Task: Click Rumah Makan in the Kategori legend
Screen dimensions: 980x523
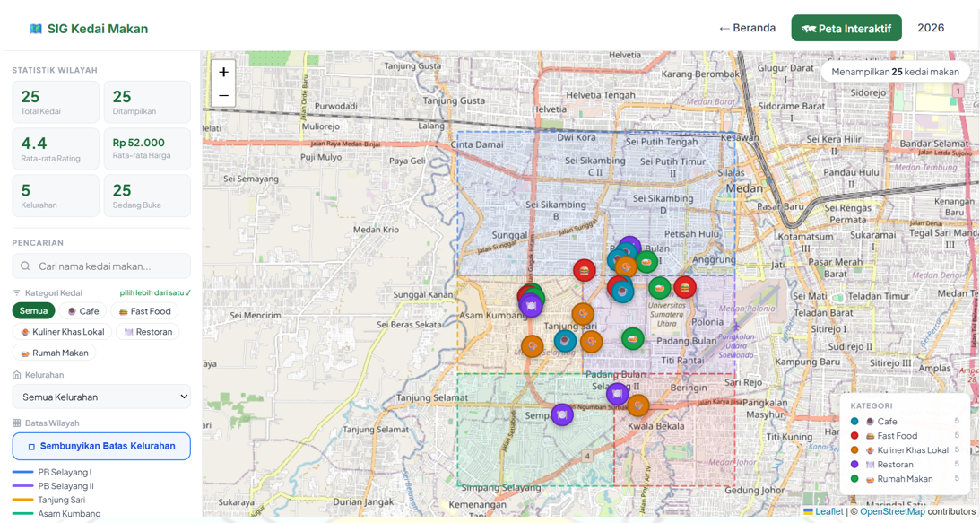Action: 905,479
